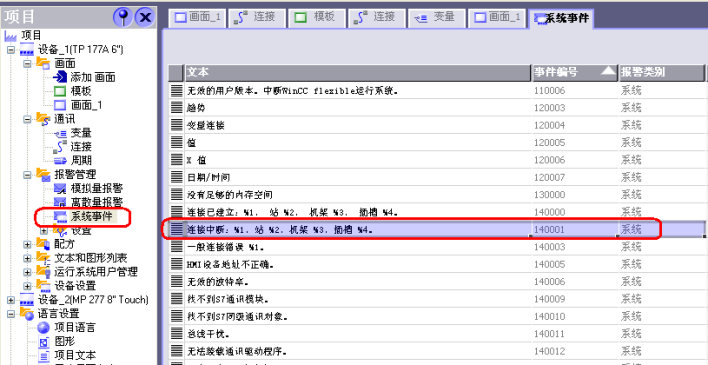
Task: Open 项目文本 under 语言设置
Action: point(75,356)
